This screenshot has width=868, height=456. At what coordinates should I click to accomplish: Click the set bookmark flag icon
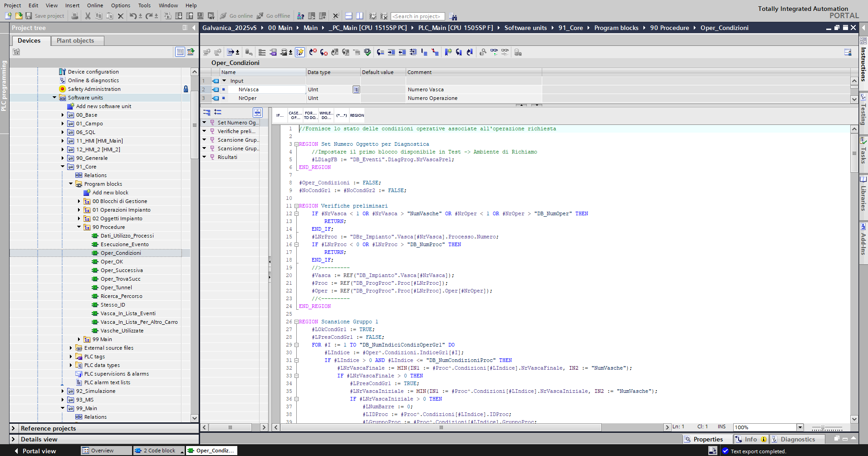point(448,52)
